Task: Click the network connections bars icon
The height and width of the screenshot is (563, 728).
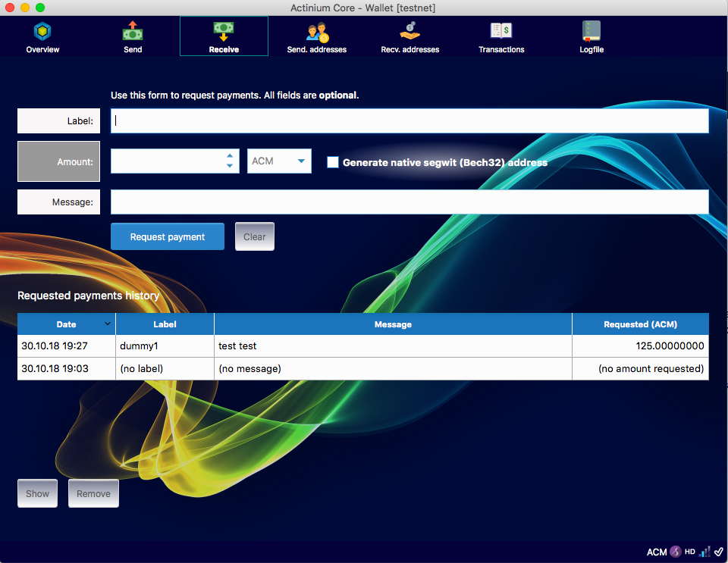Action: pyautogui.click(x=704, y=552)
